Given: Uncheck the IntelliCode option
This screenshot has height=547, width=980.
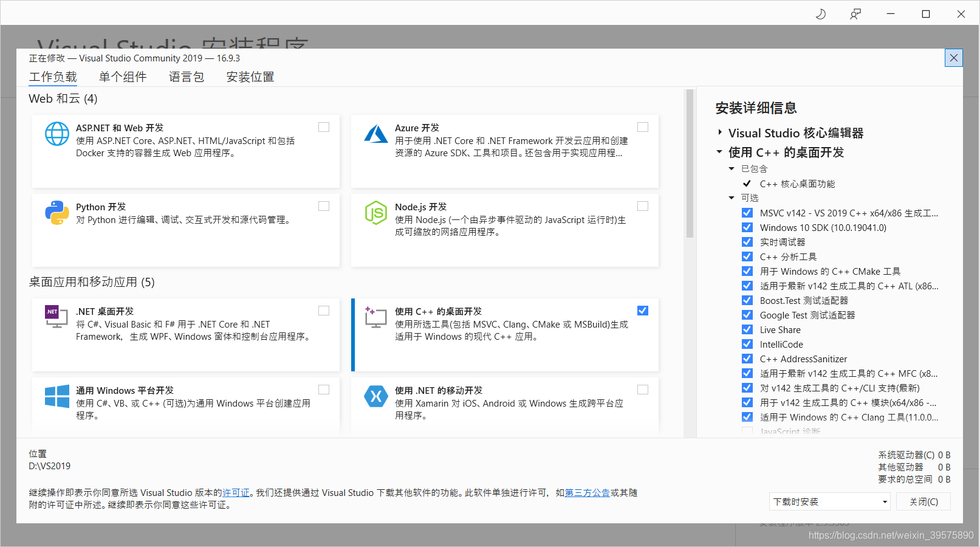Looking at the screenshot, I should [747, 344].
